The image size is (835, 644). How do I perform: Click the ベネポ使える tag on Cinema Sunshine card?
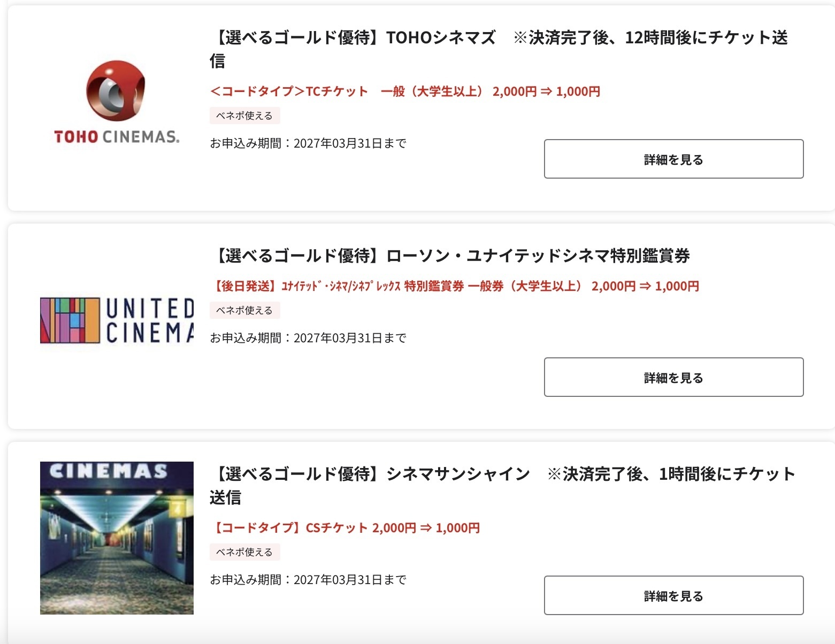coord(244,552)
